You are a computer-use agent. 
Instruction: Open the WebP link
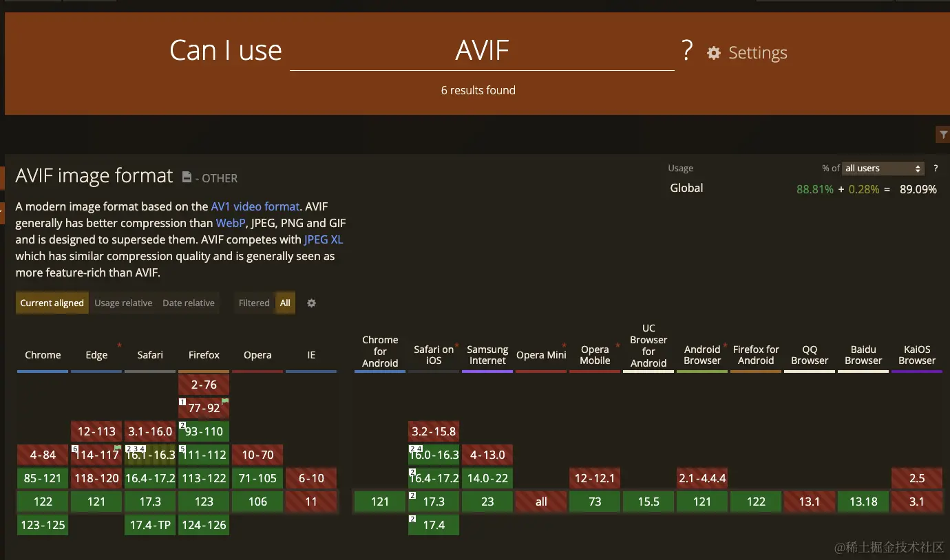(231, 223)
